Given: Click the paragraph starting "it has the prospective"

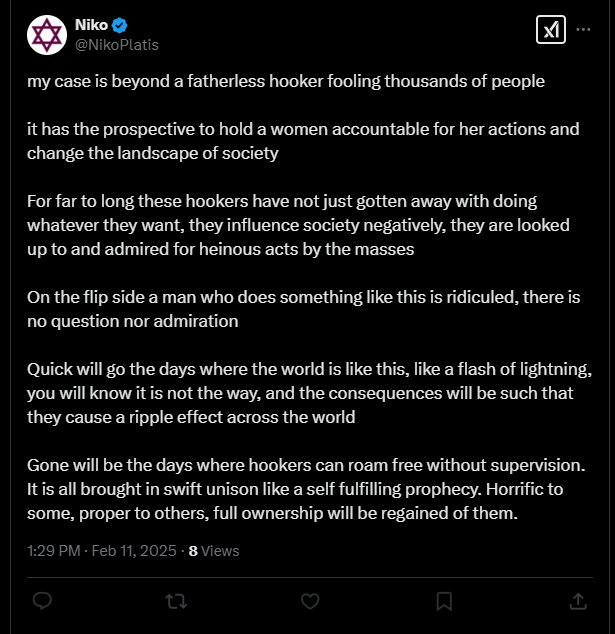Looking at the screenshot, I should pyautogui.click(x=303, y=141).
